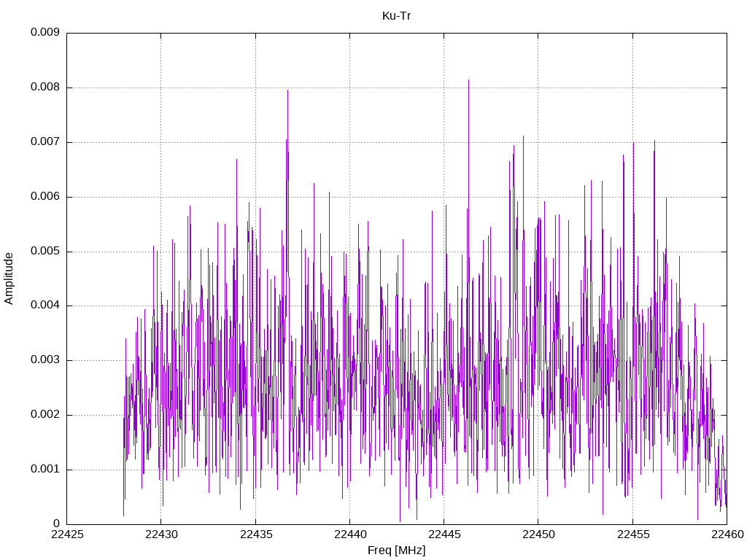Click the x-axis tick label 22455

(632, 534)
